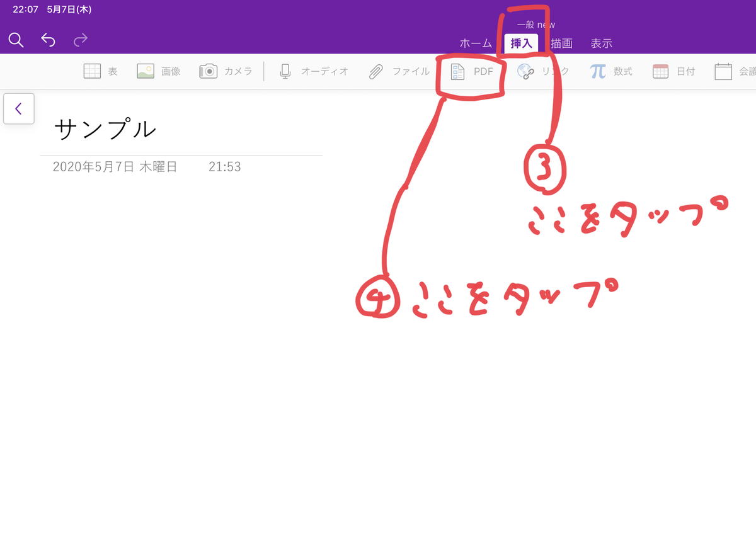Open the camera (カメラ) option
The height and width of the screenshot is (539, 756).
226,71
